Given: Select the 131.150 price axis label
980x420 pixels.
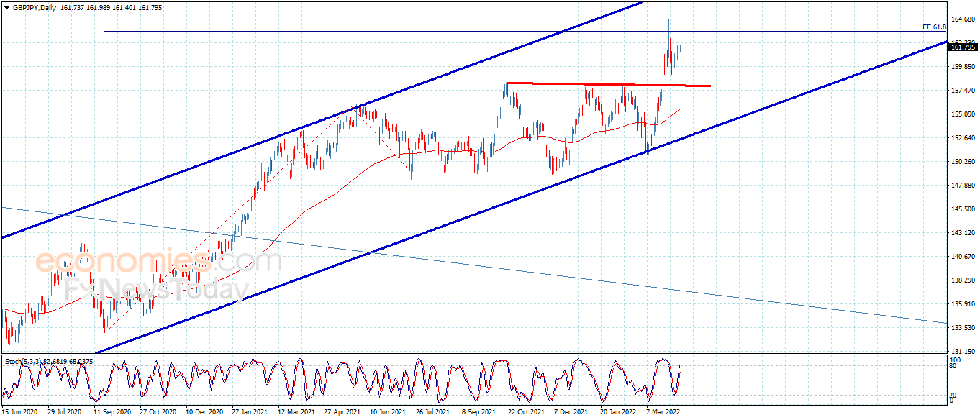Looking at the screenshot, I should 963,351.
